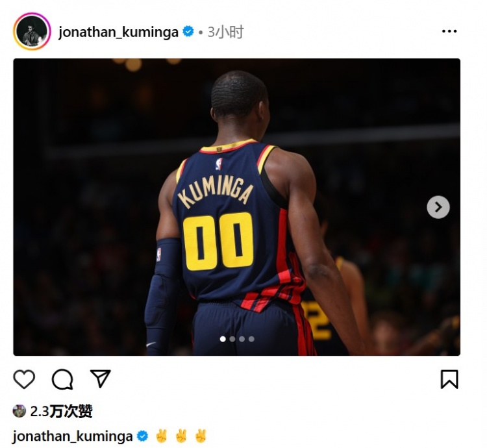Viewport: 487px width, 448px height.
Task: View 2.3万次赞 likes list
Action: 61,412
